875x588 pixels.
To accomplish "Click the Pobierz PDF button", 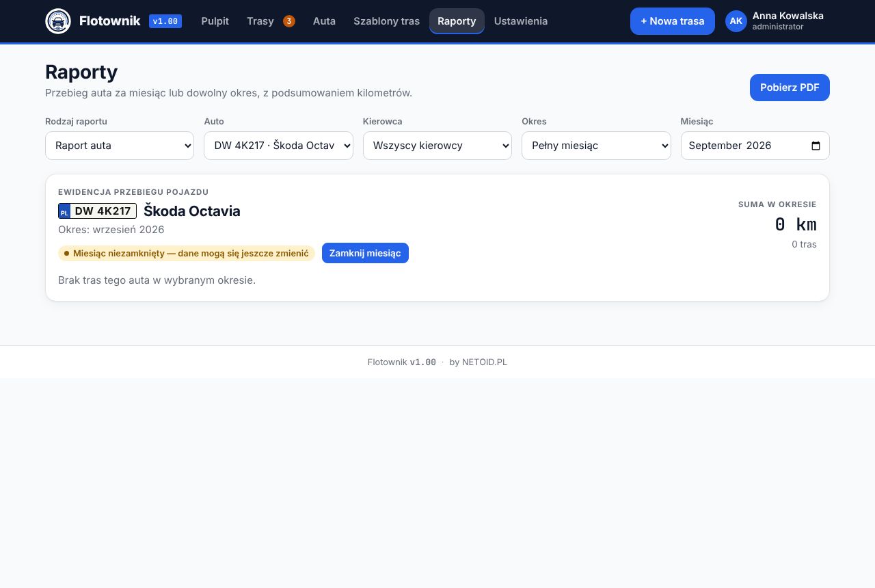I will pyautogui.click(x=790, y=88).
